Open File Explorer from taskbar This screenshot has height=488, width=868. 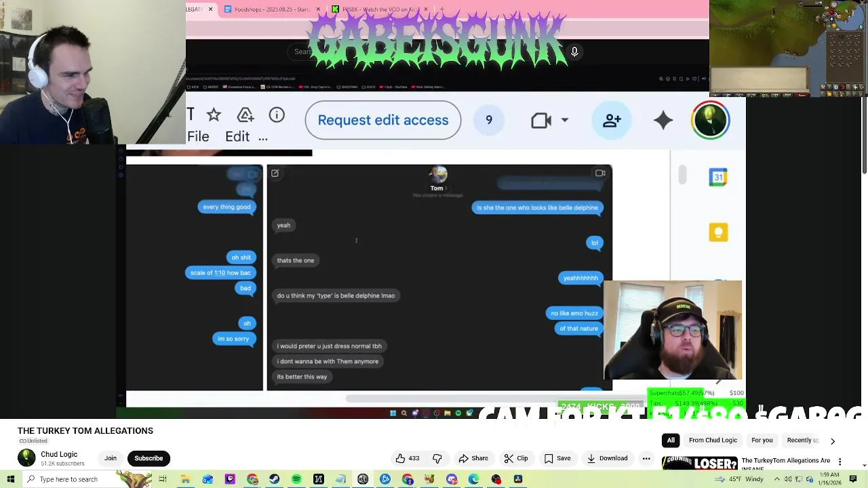click(x=185, y=479)
